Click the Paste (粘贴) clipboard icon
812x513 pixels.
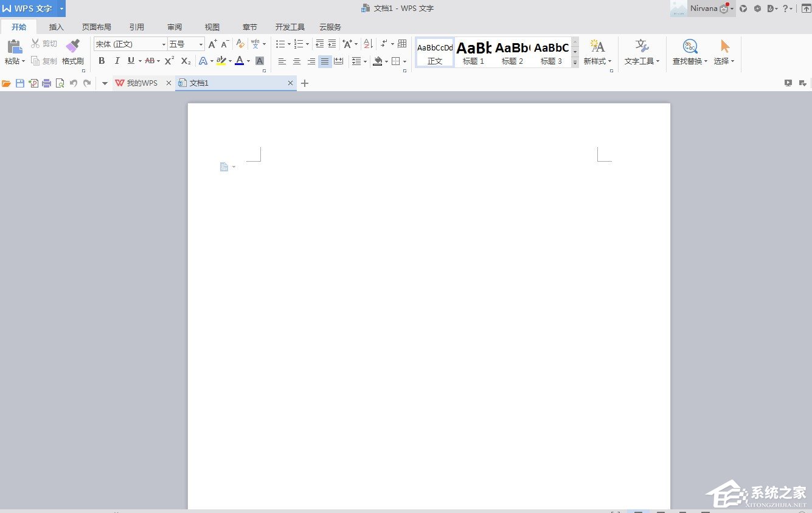15,46
